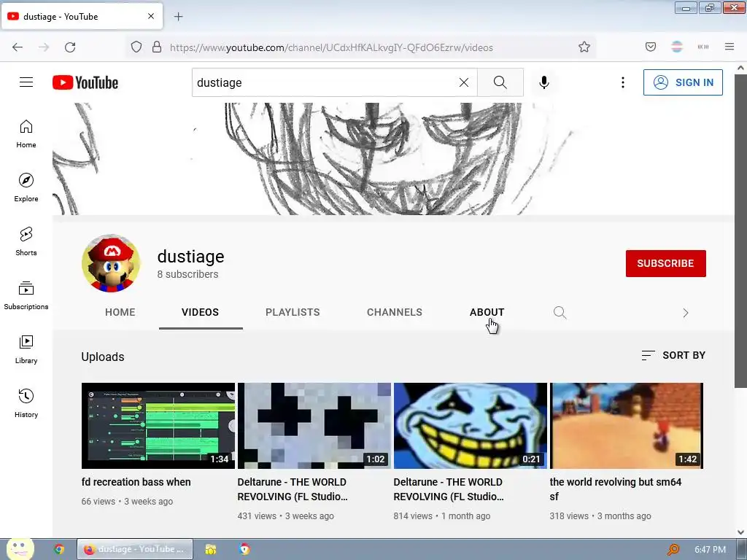The width and height of the screenshot is (747, 560).
Task: Clear the search box with the X
Action: 463,82
